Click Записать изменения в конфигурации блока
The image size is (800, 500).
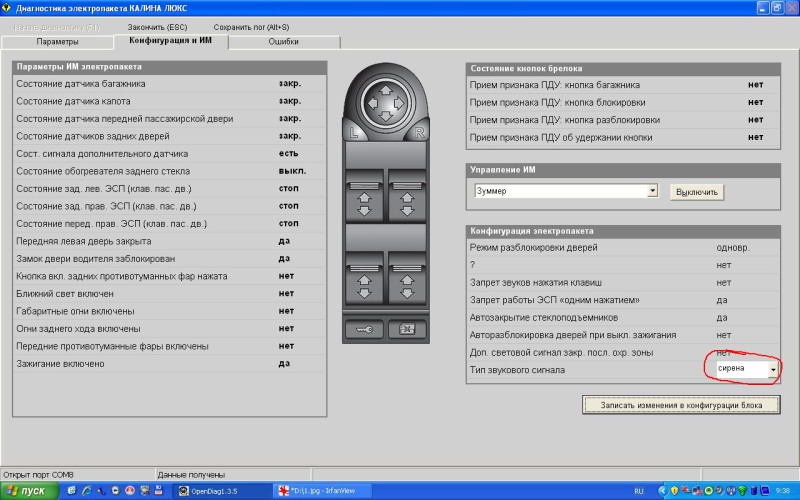[681, 405]
